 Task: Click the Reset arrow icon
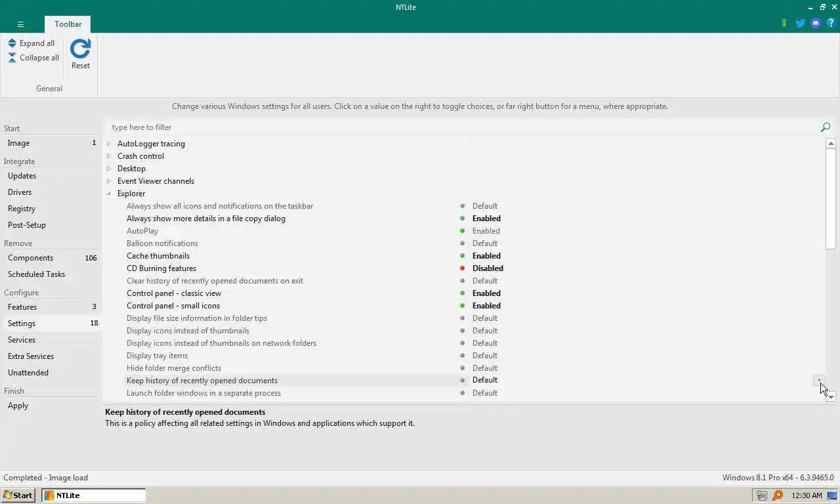pyautogui.click(x=80, y=49)
